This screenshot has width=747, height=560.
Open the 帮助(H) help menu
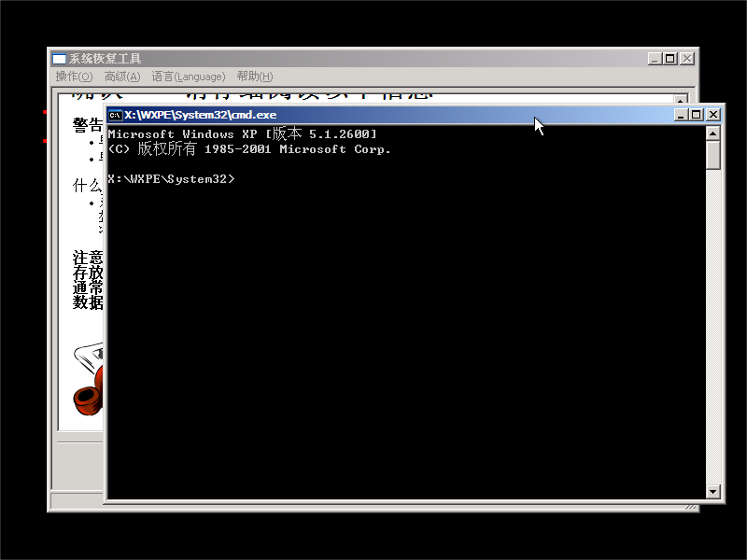254,77
